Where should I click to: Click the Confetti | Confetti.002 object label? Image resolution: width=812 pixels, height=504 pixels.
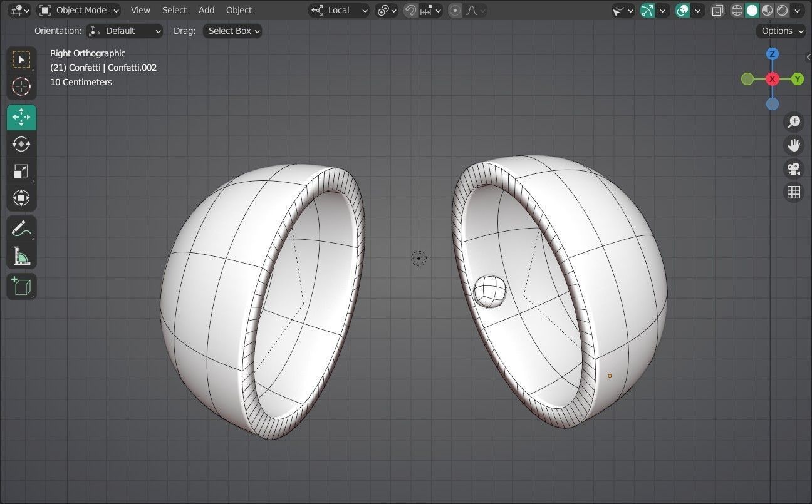(103, 68)
